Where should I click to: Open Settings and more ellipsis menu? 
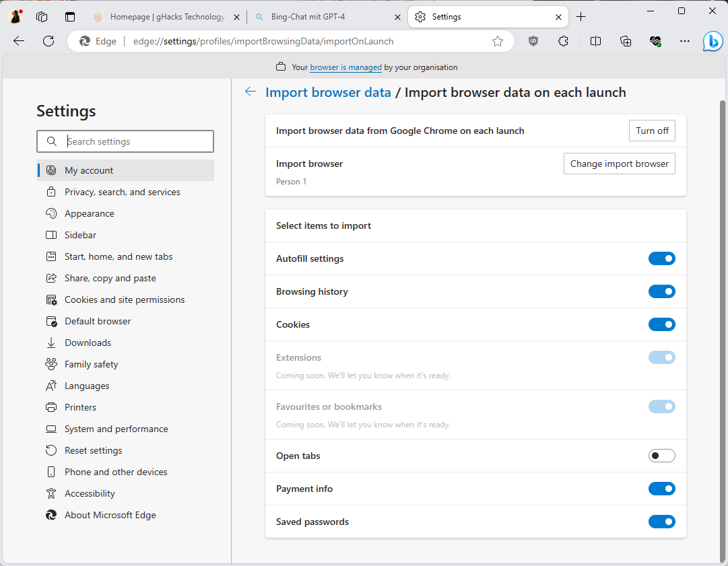point(685,41)
